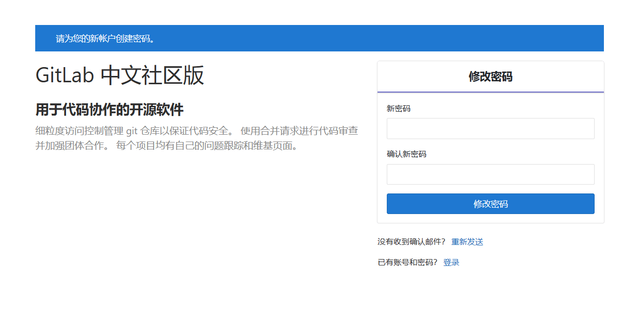Click the 已有账号和密码? text
The image size is (644, 311).
pos(407,263)
